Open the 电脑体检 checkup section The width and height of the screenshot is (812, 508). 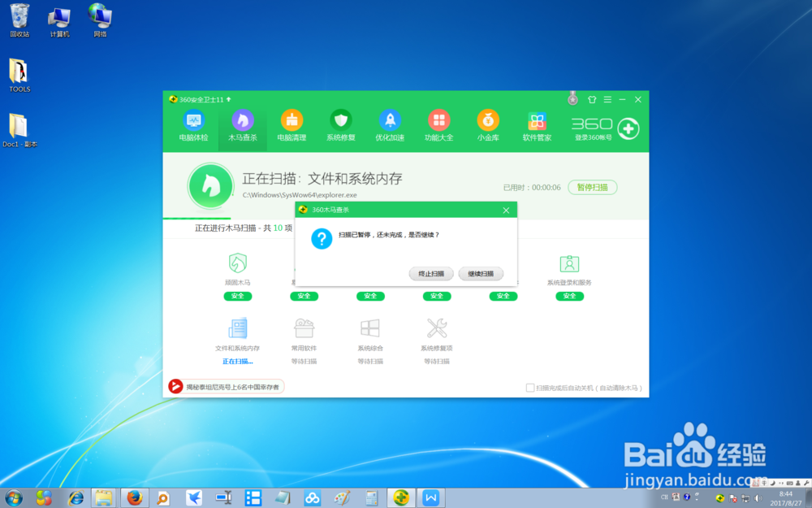194,126
